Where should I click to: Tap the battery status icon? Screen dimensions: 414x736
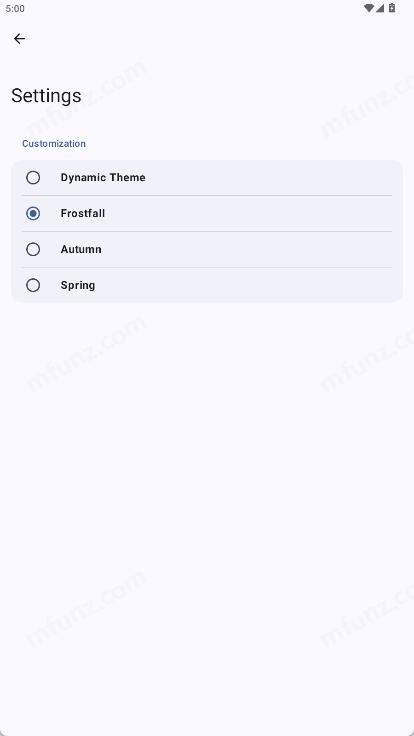(392, 8)
